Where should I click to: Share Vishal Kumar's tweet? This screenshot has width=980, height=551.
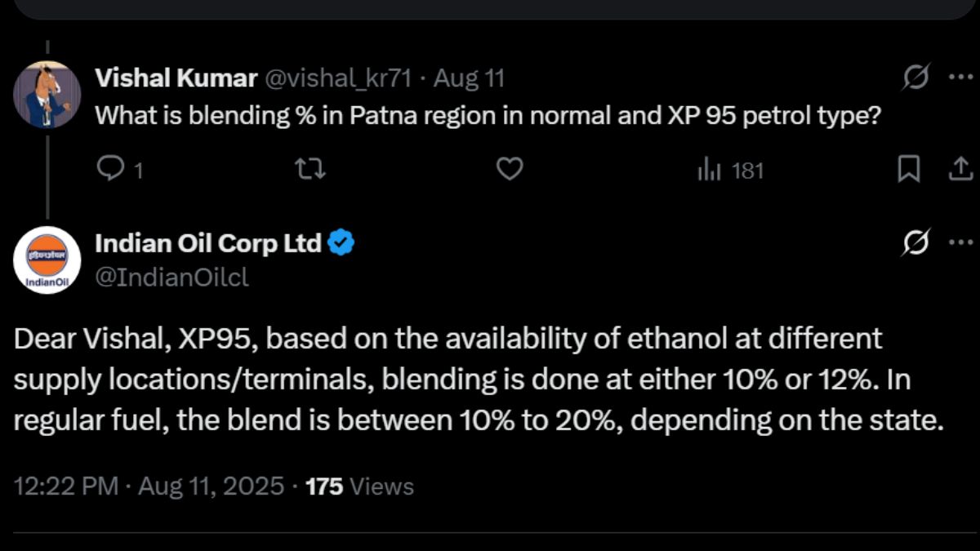click(959, 170)
